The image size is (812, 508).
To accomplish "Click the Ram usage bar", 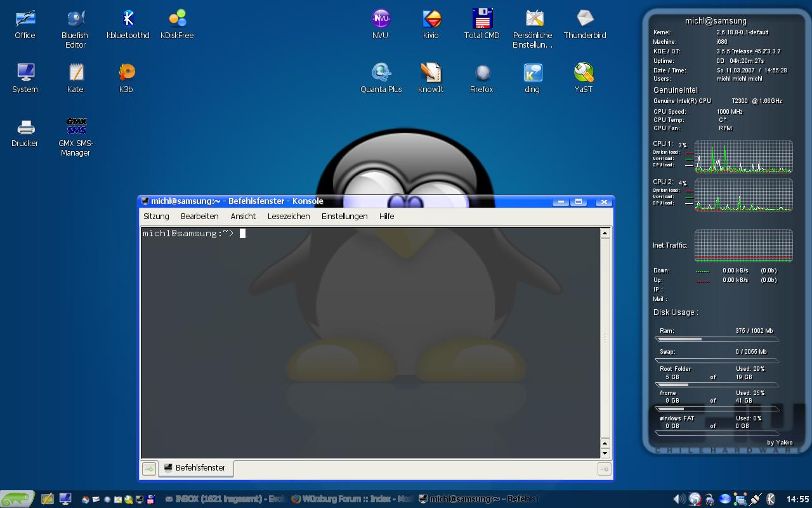I will tap(717, 339).
